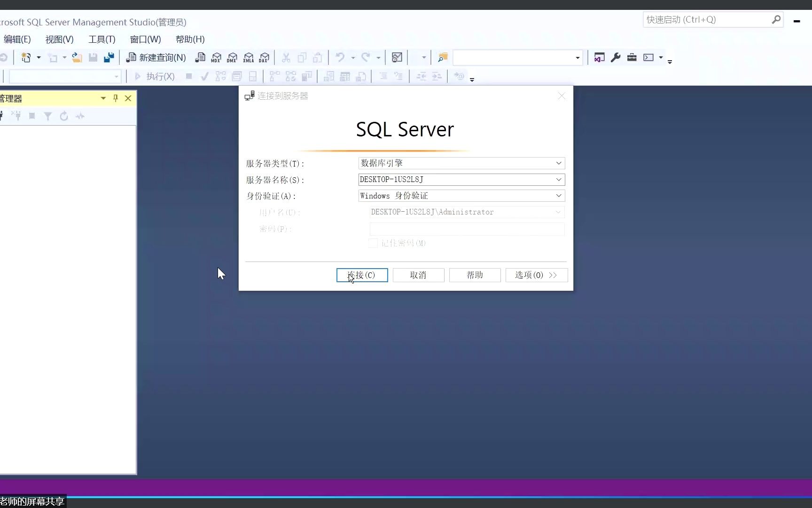812x508 pixels.
Task: Expand the New Project dropdown arrow
Action: pyautogui.click(x=39, y=57)
